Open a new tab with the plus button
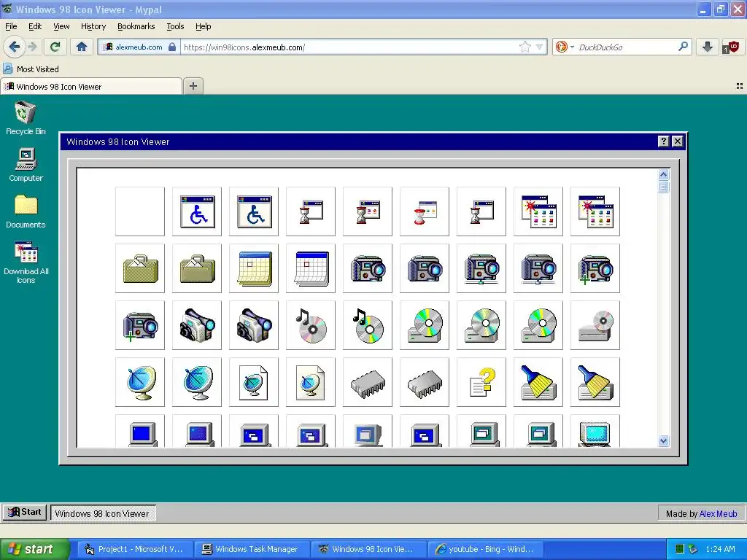The width and height of the screenshot is (747, 560). (x=193, y=86)
